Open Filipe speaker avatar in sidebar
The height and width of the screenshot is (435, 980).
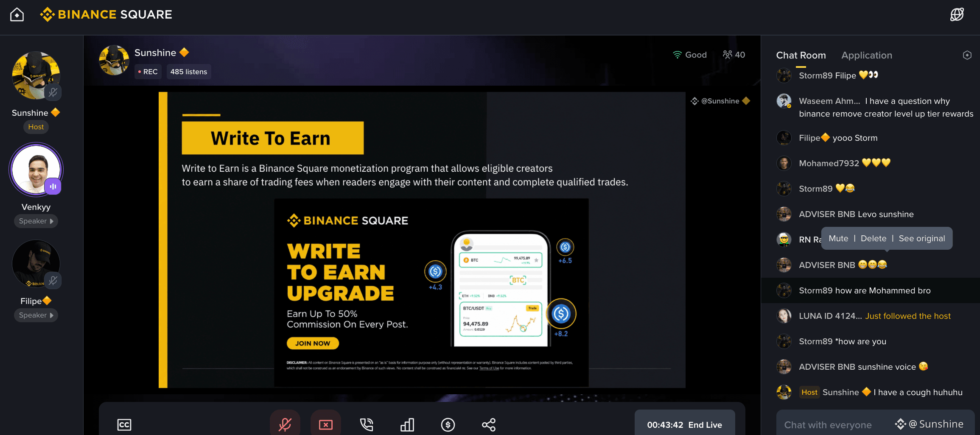click(36, 264)
